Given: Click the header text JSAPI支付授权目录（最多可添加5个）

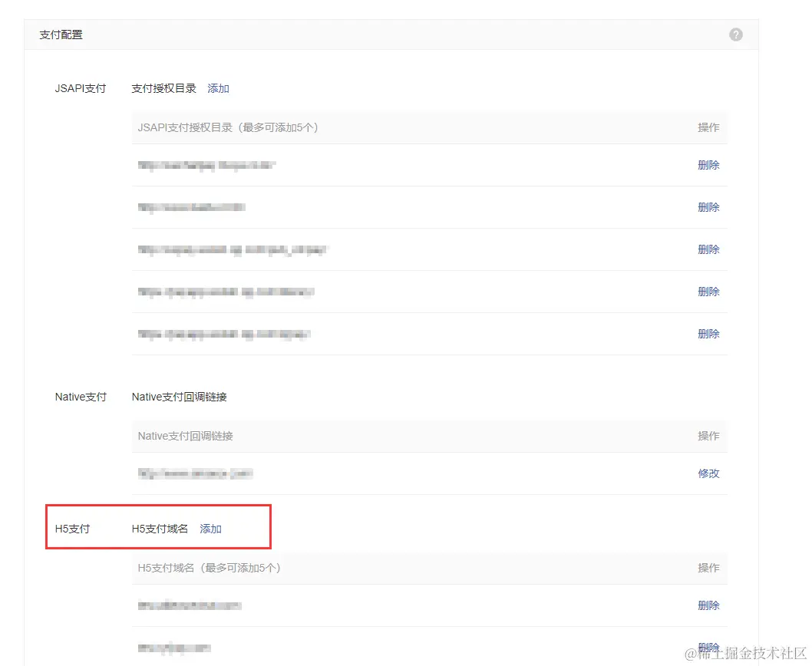Looking at the screenshot, I should [x=228, y=127].
